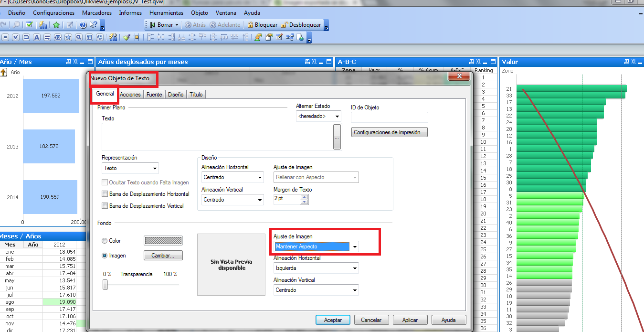The width and height of the screenshot is (644, 332).
Task: Click the Bloquear lock icon button
Action: [x=263, y=25]
